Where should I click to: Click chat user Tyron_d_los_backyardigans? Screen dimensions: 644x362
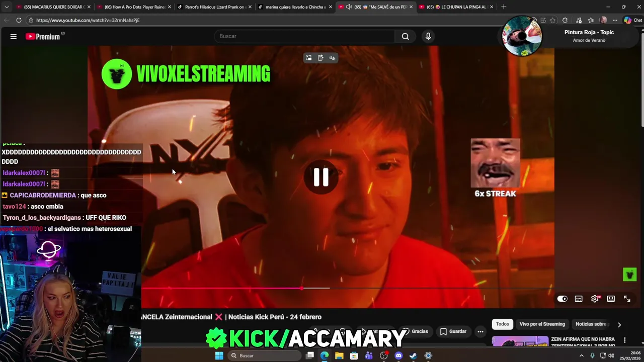point(43,218)
